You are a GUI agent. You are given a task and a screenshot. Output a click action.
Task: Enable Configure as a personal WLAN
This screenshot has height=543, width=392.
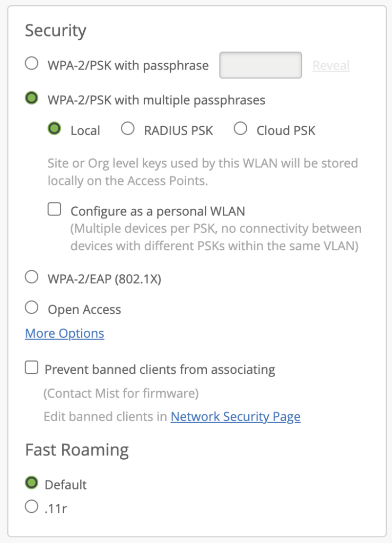54,209
